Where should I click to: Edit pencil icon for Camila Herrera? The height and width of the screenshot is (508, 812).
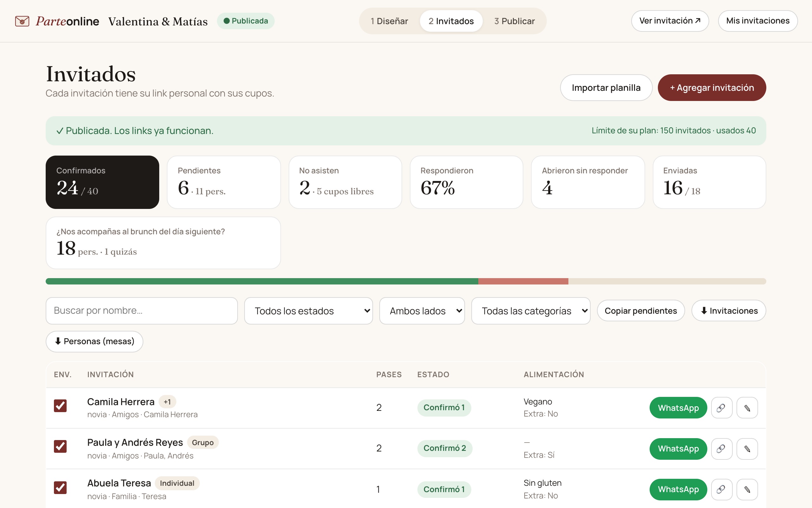tap(747, 408)
